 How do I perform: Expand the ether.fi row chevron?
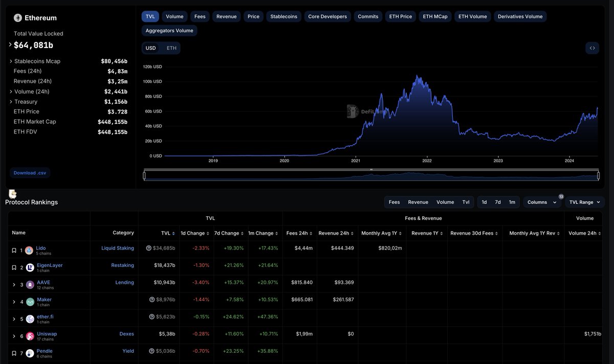(14, 319)
